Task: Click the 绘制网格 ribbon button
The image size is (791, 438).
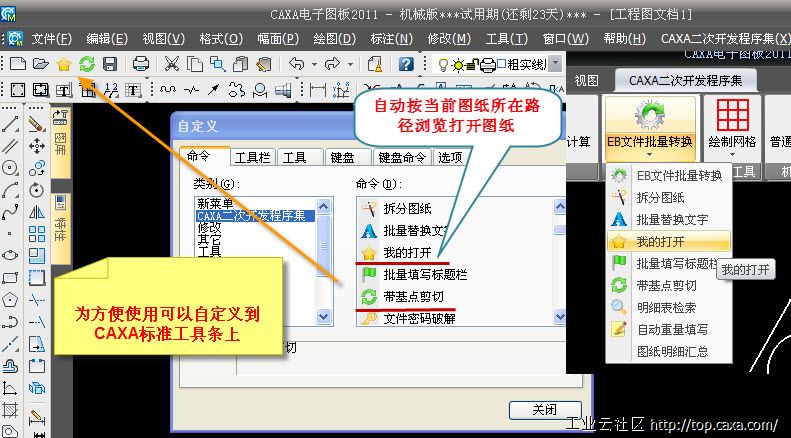Action: [x=732, y=128]
